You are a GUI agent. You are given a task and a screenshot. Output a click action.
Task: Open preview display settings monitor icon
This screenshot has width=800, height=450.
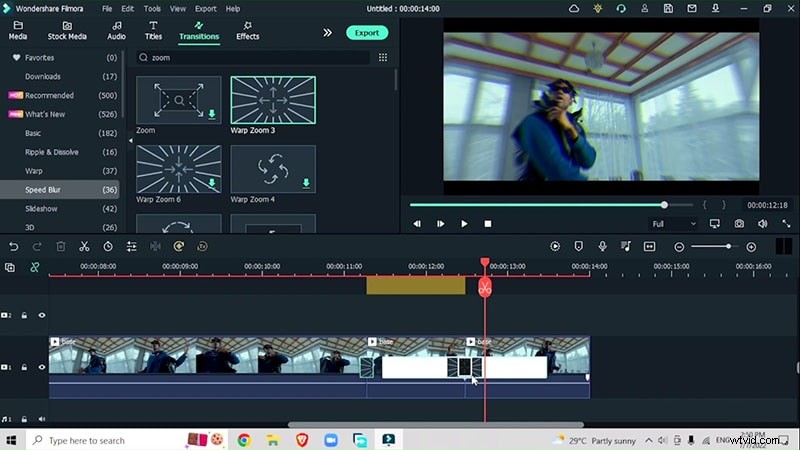714,224
